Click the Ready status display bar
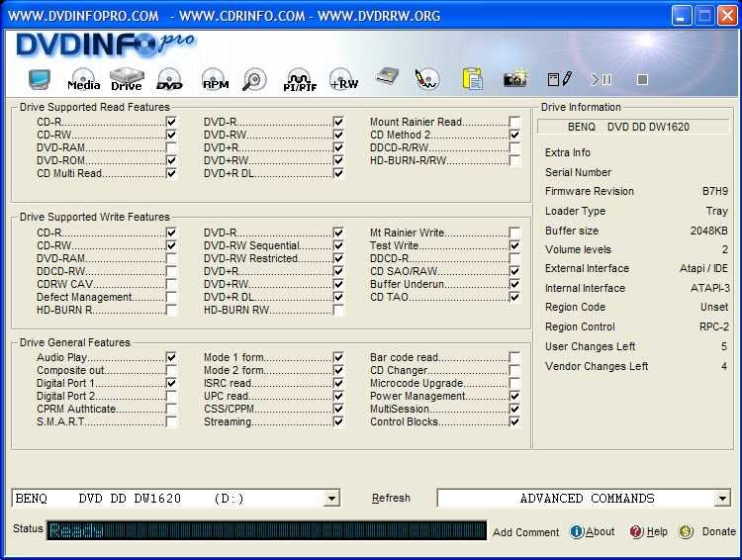 pyautogui.click(x=266, y=530)
